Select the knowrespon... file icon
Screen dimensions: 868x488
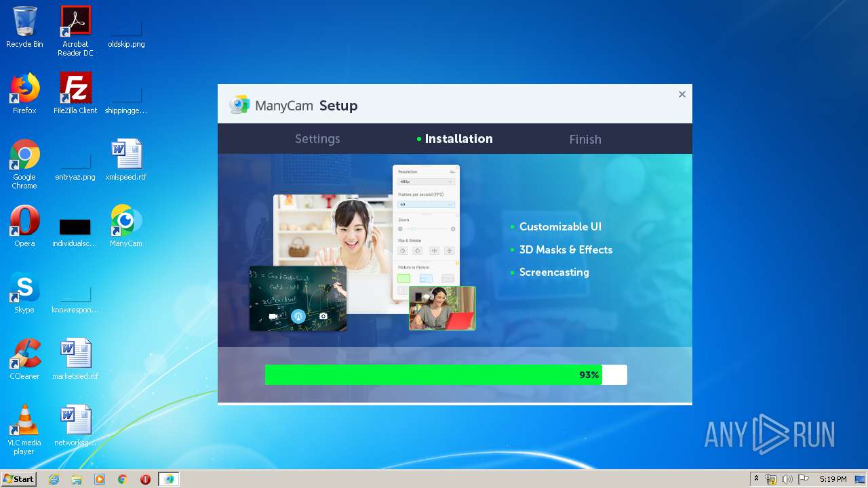[x=75, y=293]
